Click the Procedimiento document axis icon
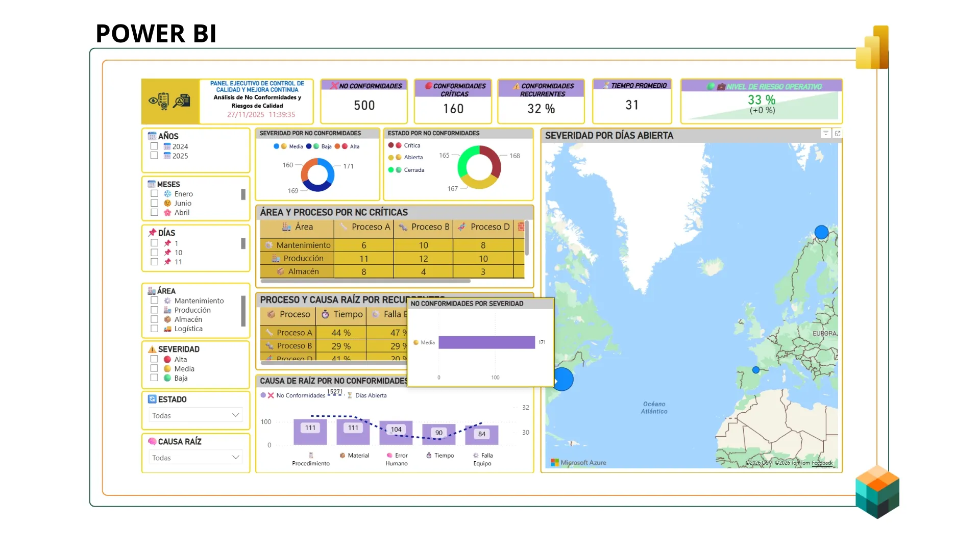Image resolution: width=980 pixels, height=551 pixels. 311,455
